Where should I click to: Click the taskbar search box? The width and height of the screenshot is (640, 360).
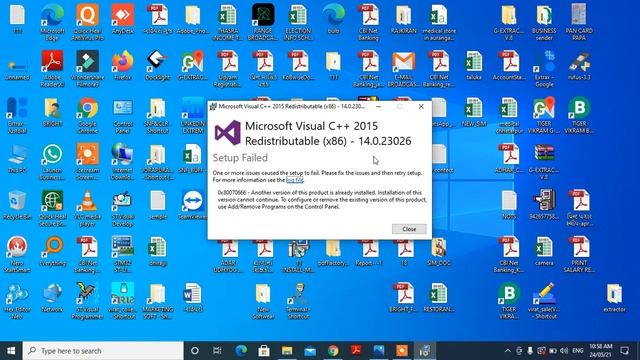(x=103, y=351)
